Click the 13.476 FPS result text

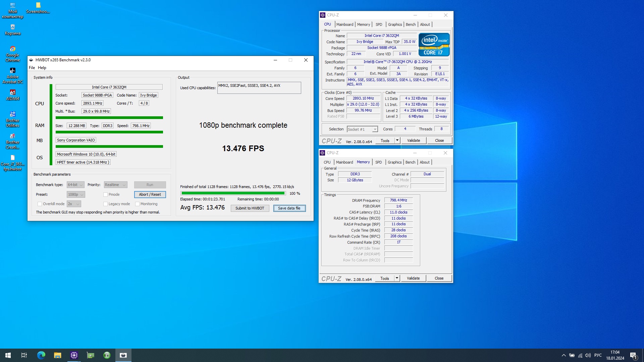point(243,148)
